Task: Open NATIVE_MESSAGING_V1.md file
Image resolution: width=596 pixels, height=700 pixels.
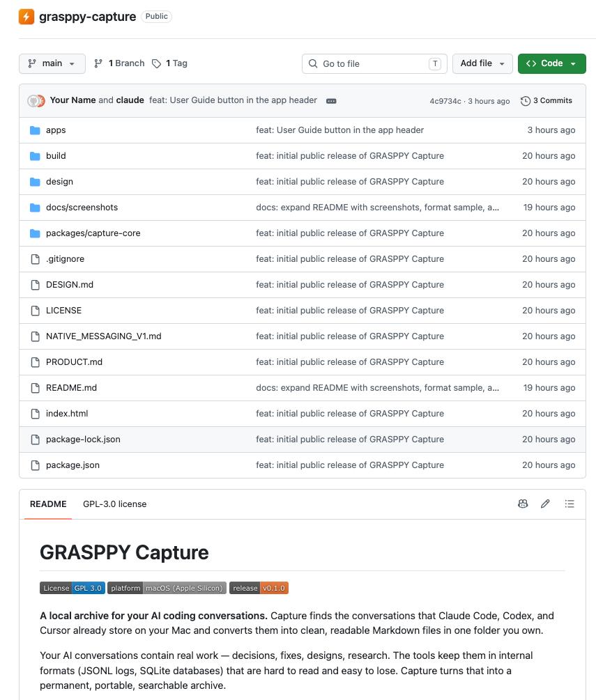Action: click(104, 336)
